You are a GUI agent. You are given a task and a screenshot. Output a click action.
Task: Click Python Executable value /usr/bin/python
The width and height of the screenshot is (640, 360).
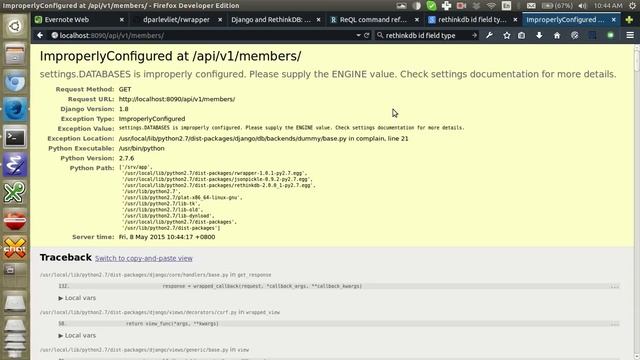pos(142,148)
